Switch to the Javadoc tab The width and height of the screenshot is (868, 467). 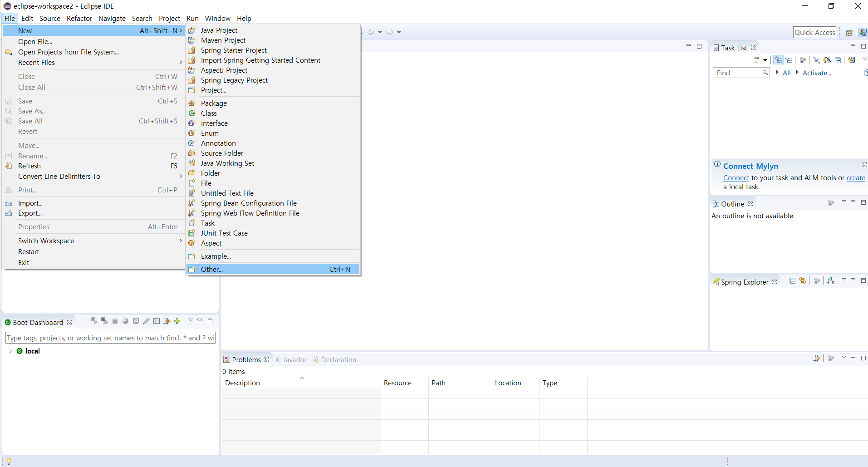(x=291, y=360)
